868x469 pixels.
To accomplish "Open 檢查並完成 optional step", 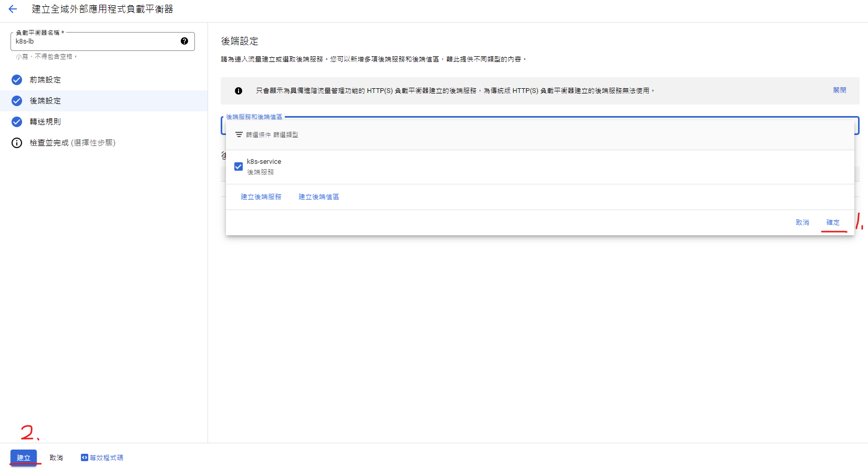I will click(73, 143).
